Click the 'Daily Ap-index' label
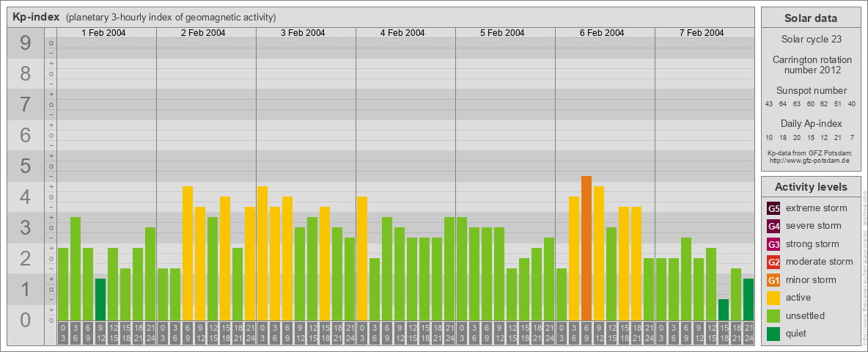This screenshot has width=868, height=352. (x=812, y=123)
